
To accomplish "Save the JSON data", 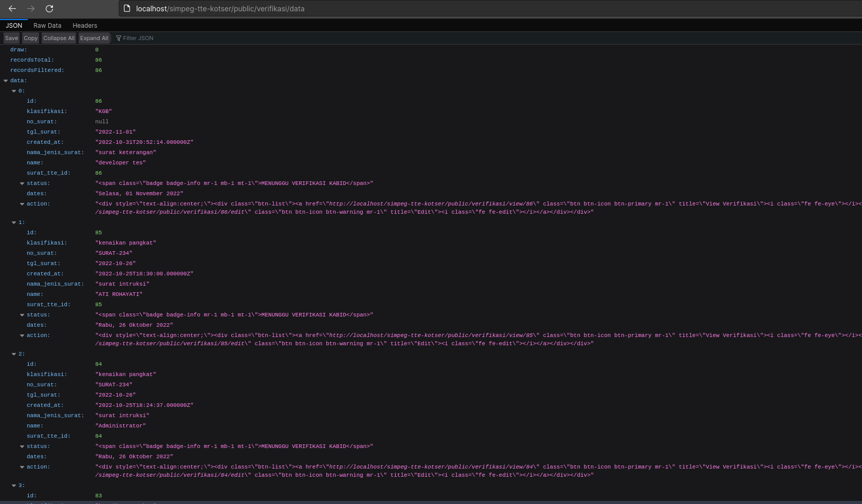I will (11, 38).
